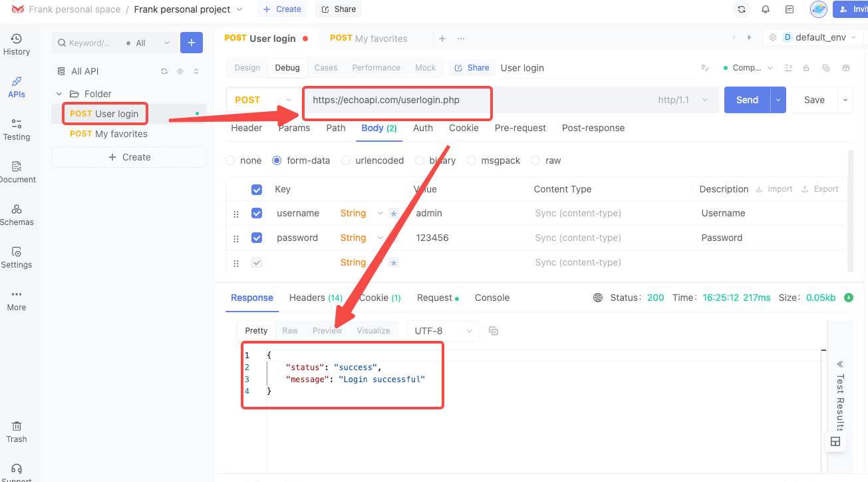Open the More sidebar menu
The width and height of the screenshot is (868, 482).
pyautogui.click(x=17, y=300)
